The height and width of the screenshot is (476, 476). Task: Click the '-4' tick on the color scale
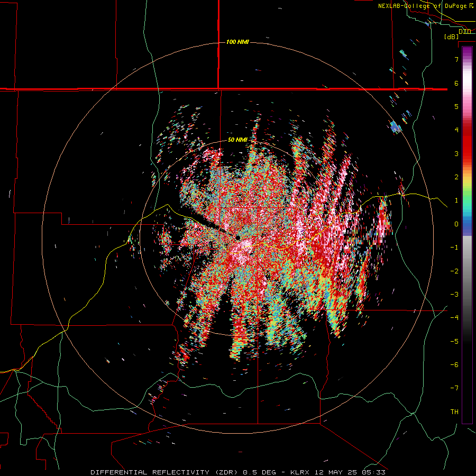click(454, 318)
